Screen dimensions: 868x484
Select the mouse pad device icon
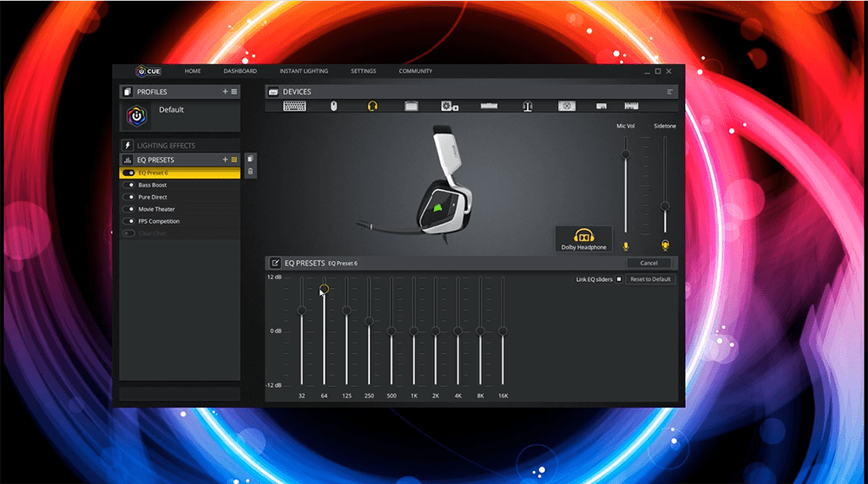[411, 106]
